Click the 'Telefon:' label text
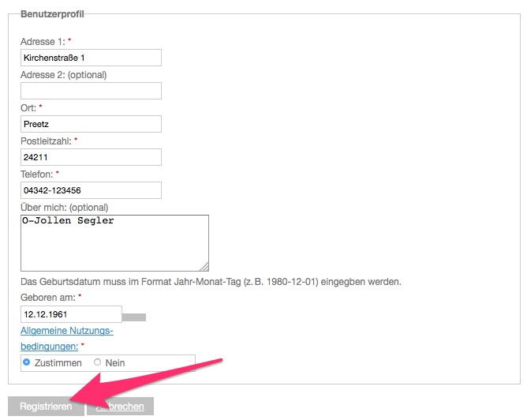Viewport: 527px width, 420px height. (x=36, y=174)
